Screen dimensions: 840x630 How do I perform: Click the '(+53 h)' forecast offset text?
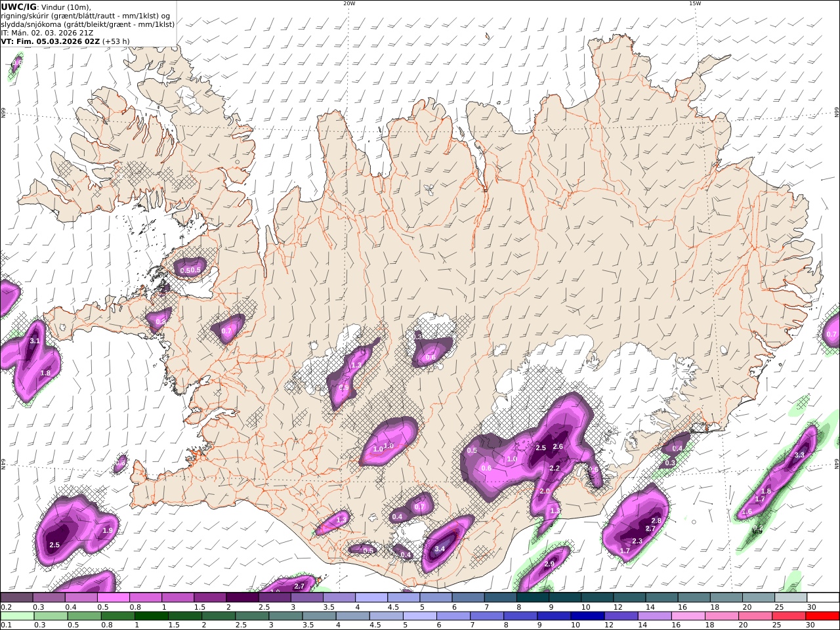pos(116,41)
